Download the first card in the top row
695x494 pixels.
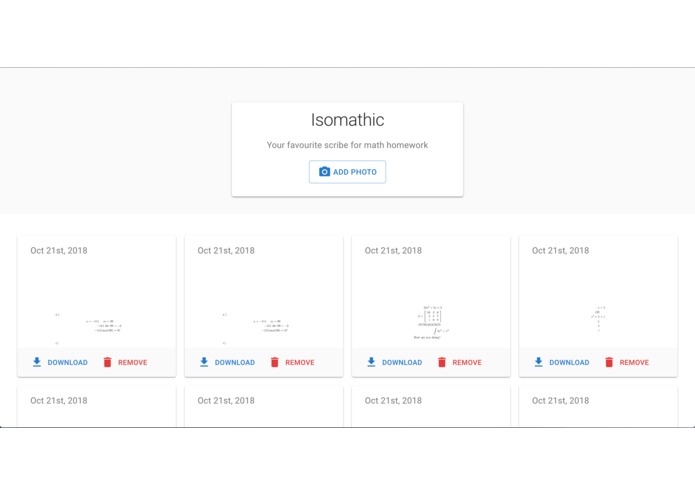60,362
